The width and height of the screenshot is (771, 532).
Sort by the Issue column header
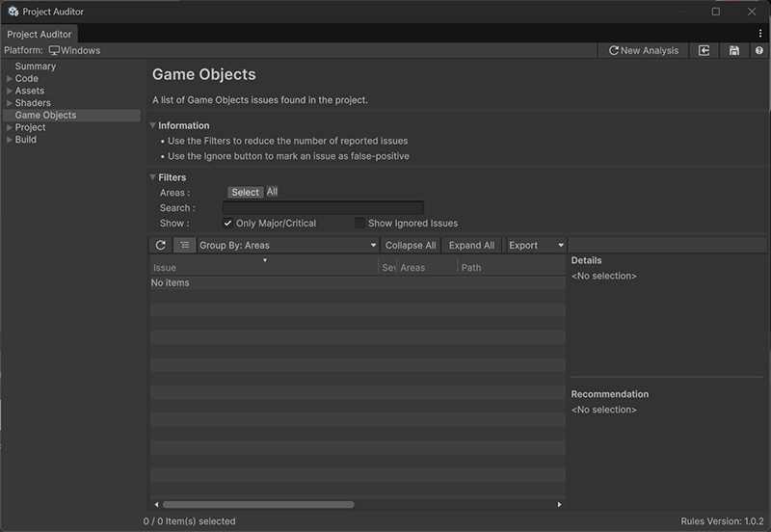(264, 267)
